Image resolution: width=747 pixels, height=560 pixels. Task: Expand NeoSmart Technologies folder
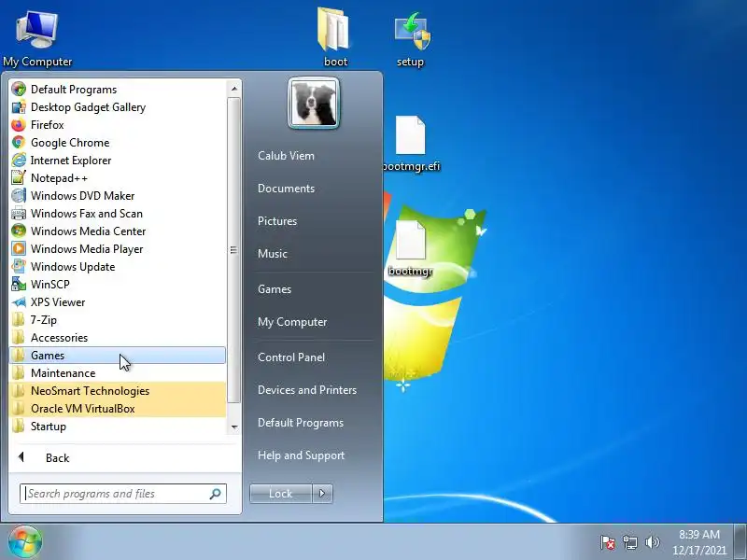[118, 391]
